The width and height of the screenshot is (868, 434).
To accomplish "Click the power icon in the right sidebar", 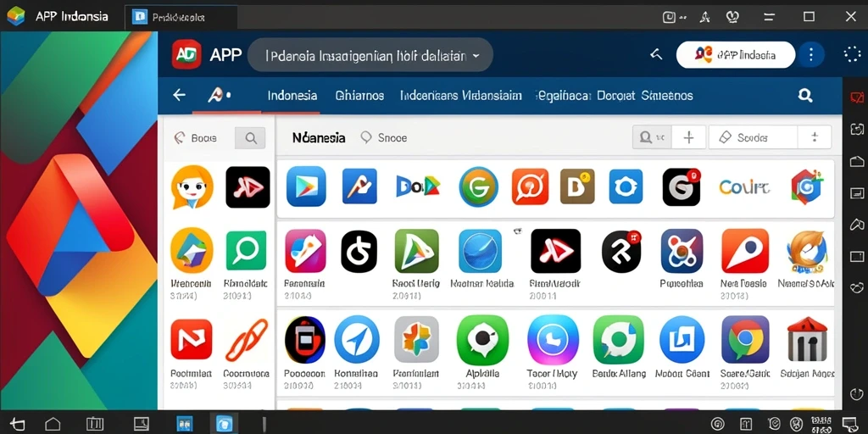I will [856, 394].
